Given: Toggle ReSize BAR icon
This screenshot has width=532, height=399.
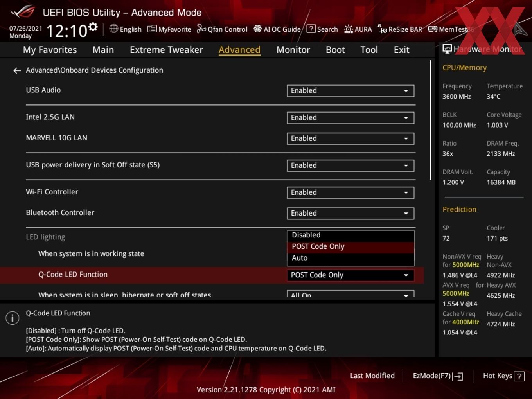Looking at the screenshot, I should 382,29.
